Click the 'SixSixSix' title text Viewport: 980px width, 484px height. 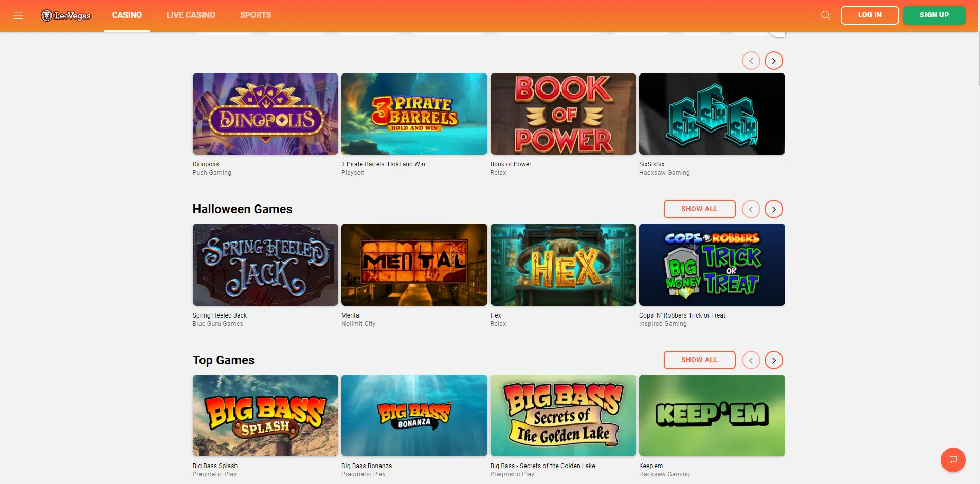[651, 164]
